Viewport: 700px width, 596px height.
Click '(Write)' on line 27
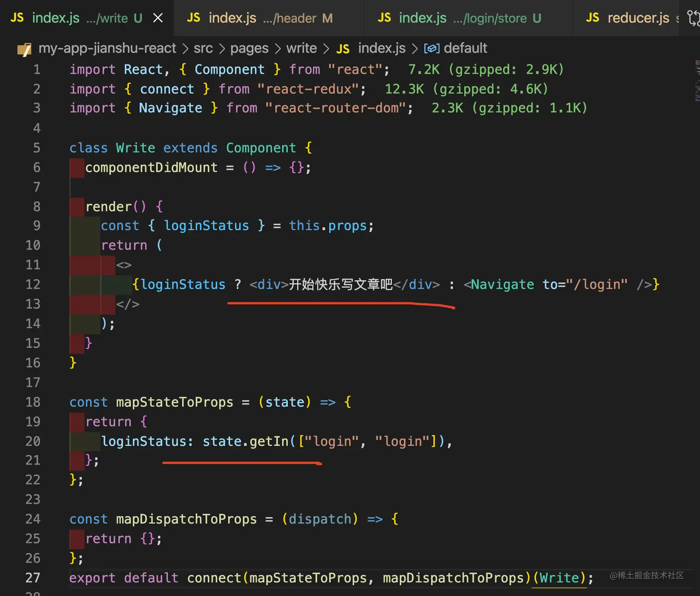pos(559,578)
